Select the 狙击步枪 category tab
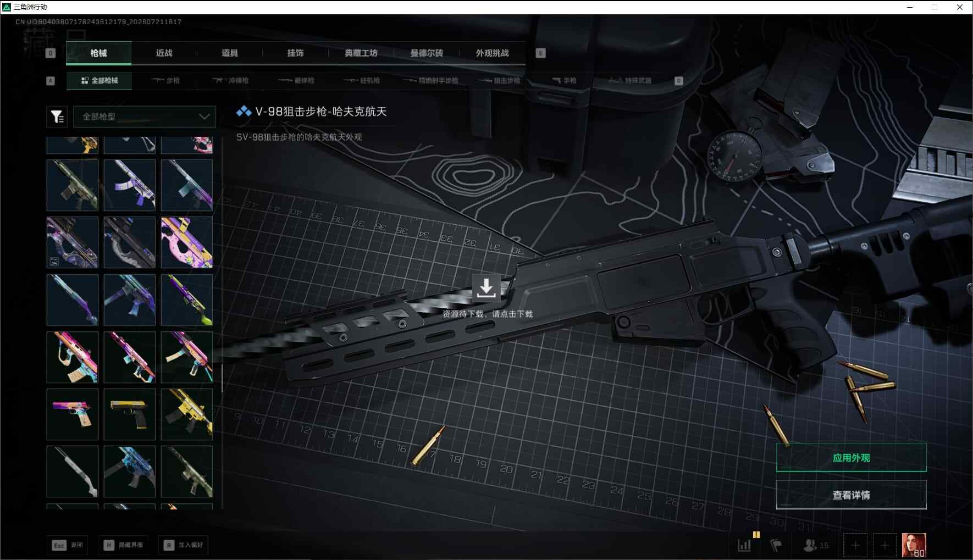The width and height of the screenshot is (973, 560). click(499, 81)
